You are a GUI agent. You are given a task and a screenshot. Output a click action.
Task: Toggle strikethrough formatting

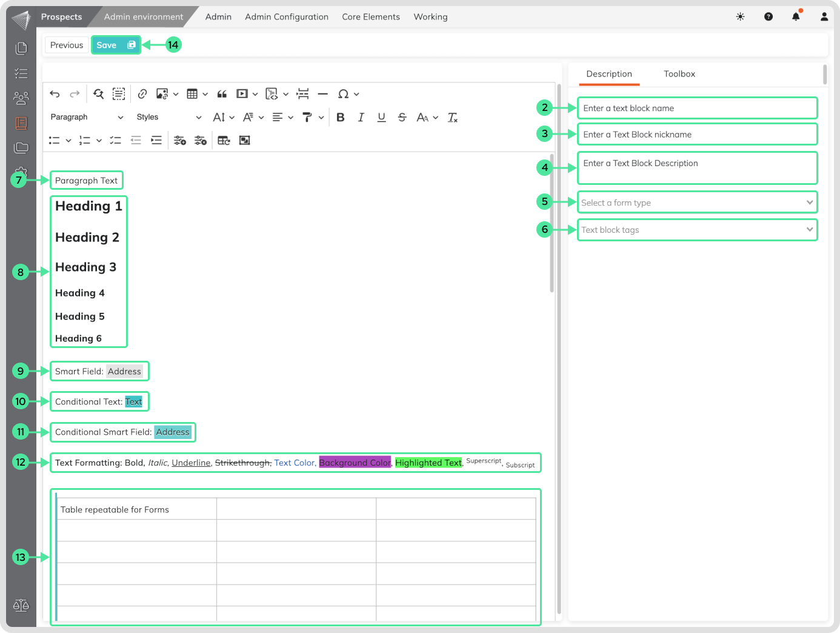402,118
